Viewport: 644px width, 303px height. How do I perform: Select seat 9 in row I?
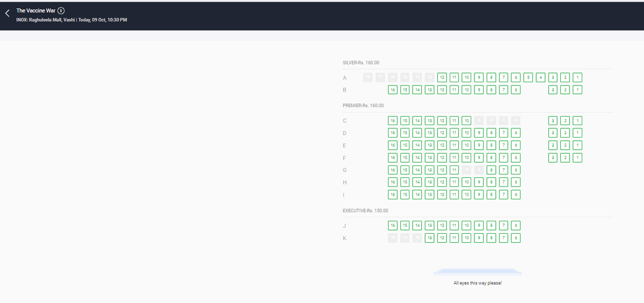coord(479,194)
